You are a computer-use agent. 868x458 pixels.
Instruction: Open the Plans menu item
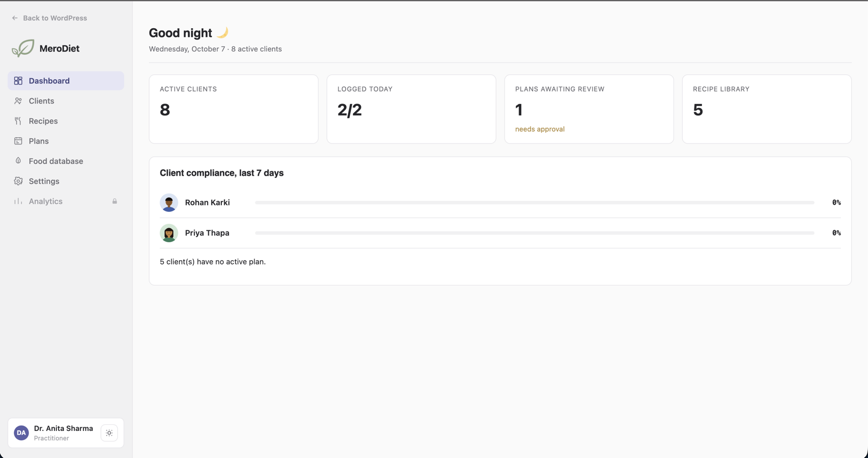[x=66, y=141]
